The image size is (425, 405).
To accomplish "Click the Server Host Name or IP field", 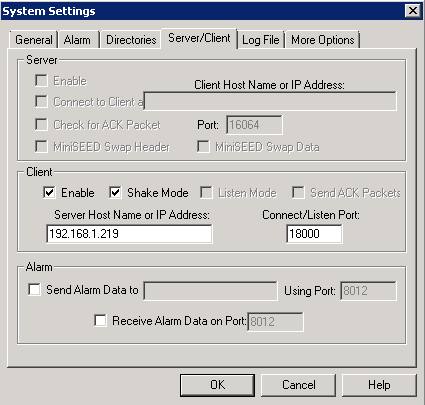I will point(129,234).
